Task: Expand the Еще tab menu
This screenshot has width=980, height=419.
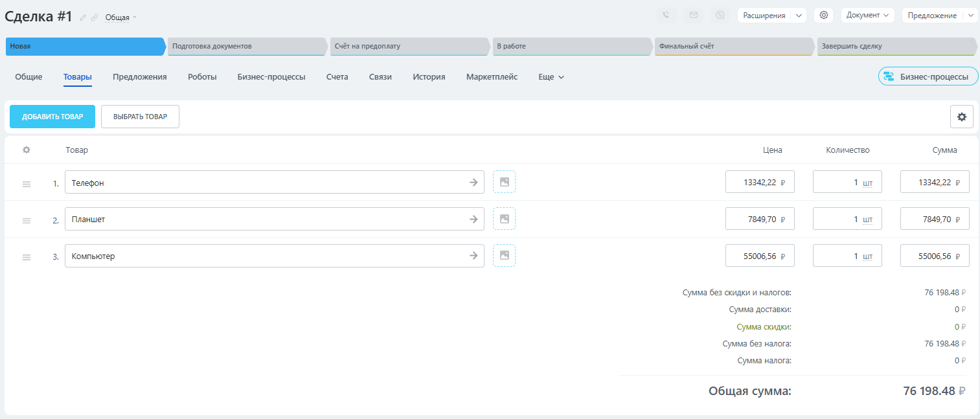Action: pyautogui.click(x=551, y=77)
